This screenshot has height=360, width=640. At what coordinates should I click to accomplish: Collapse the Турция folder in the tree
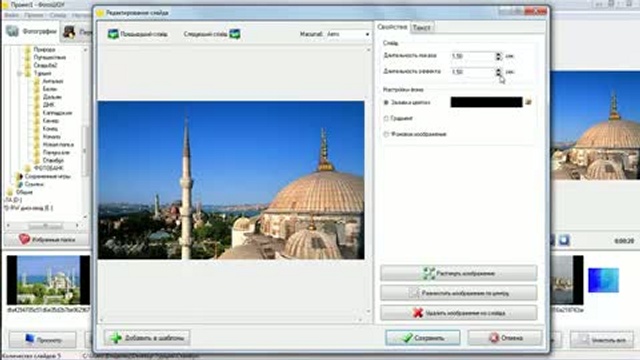tap(19, 73)
